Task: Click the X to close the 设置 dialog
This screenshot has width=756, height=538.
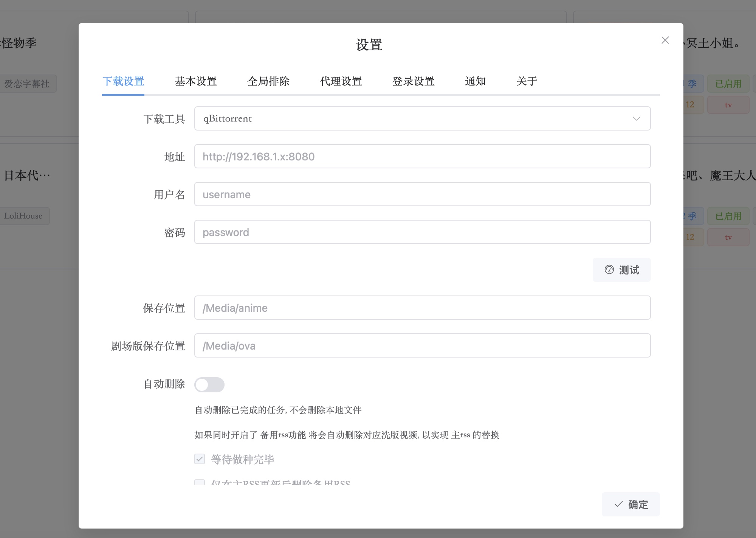Action: point(666,40)
